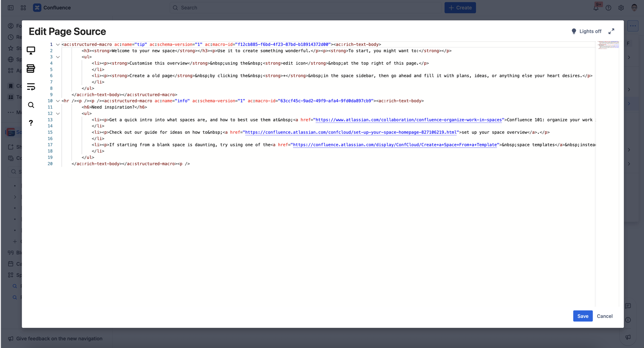Open the settings gear icon
Screen dimensions: 644x348
tap(621, 8)
